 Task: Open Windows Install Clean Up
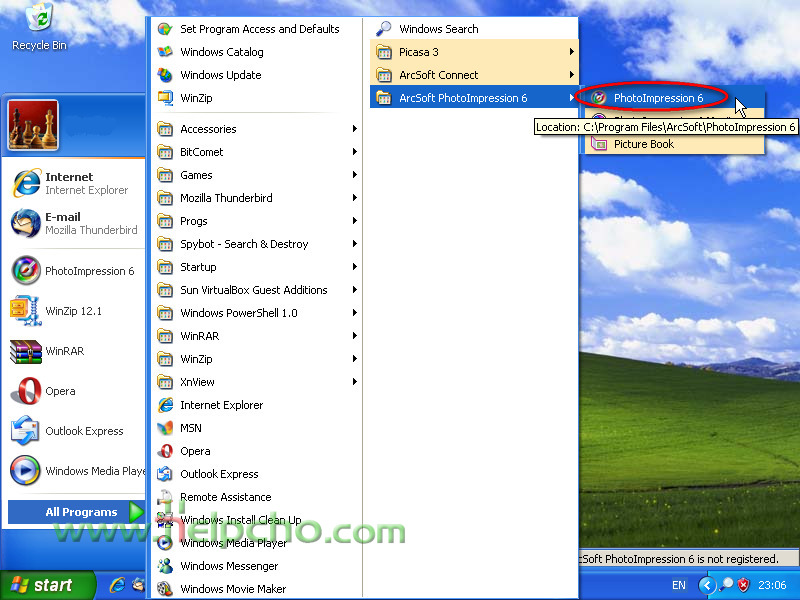pos(257,520)
